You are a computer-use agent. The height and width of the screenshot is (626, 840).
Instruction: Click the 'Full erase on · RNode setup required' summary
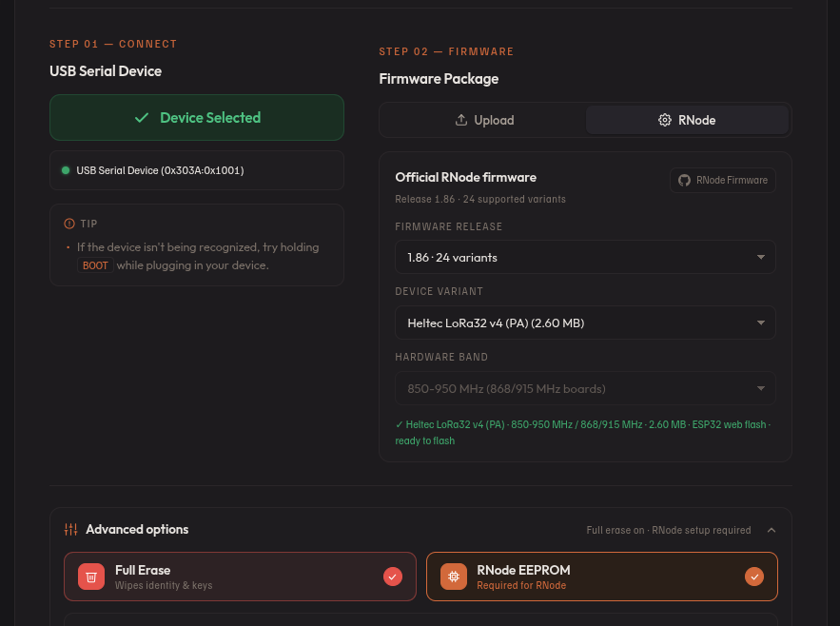669,530
